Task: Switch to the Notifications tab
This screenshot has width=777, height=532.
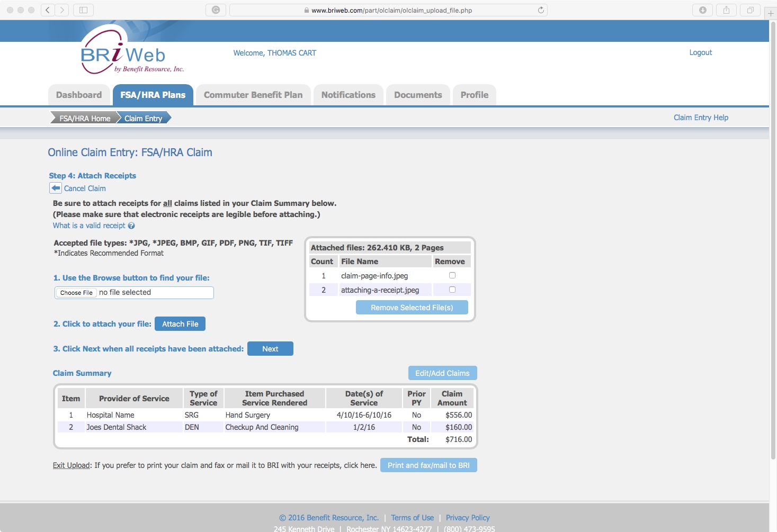Action: [348, 95]
